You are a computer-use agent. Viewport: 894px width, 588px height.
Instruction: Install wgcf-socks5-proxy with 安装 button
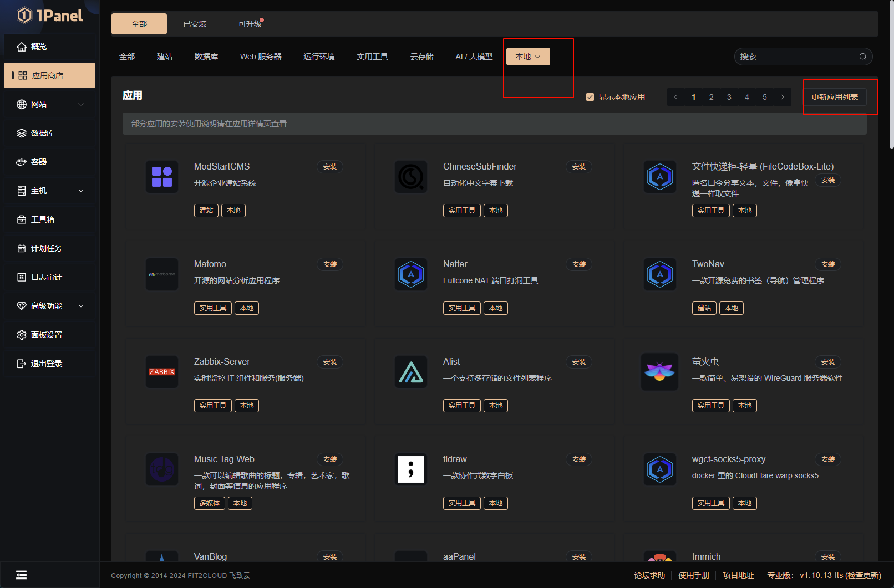(x=828, y=459)
